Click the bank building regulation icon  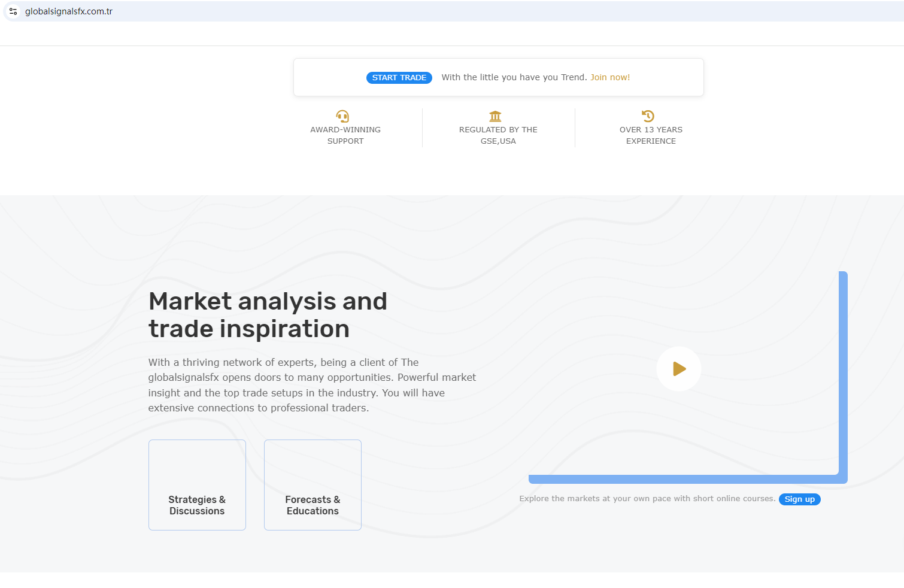[x=495, y=116]
